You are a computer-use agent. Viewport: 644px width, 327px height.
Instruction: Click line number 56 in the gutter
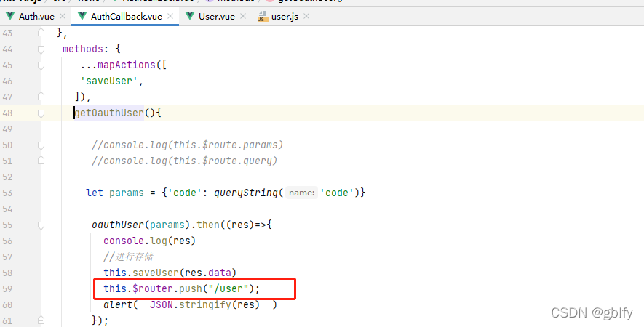tap(7, 241)
